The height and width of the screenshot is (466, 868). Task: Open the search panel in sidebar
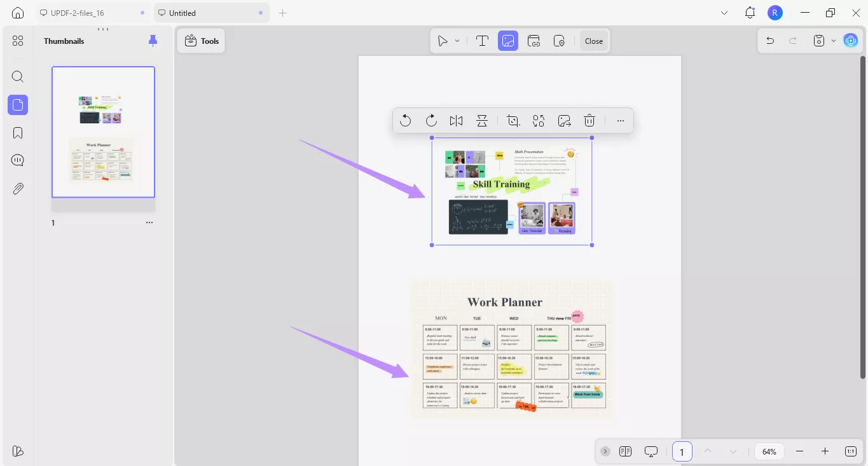(x=18, y=77)
